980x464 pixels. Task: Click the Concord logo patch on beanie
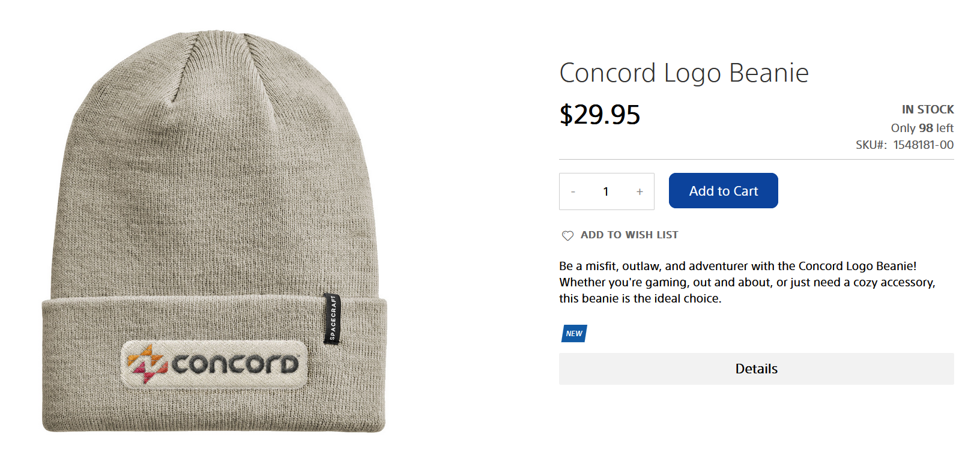[214, 364]
